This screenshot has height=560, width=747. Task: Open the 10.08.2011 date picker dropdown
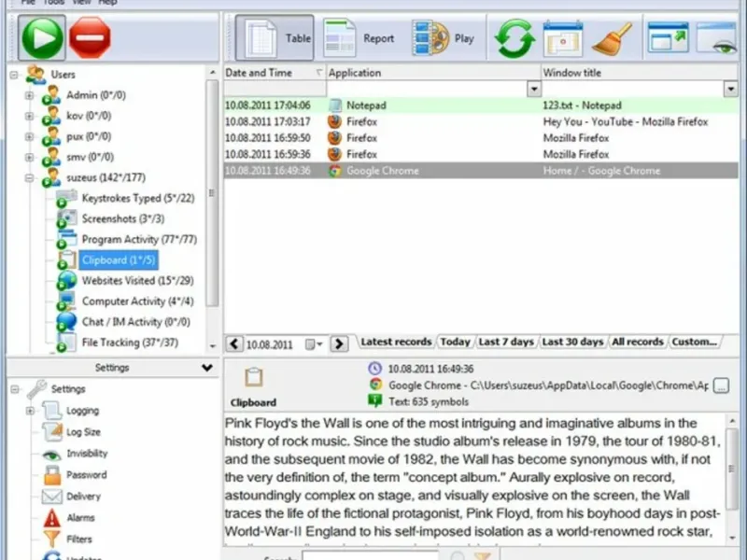314,343
